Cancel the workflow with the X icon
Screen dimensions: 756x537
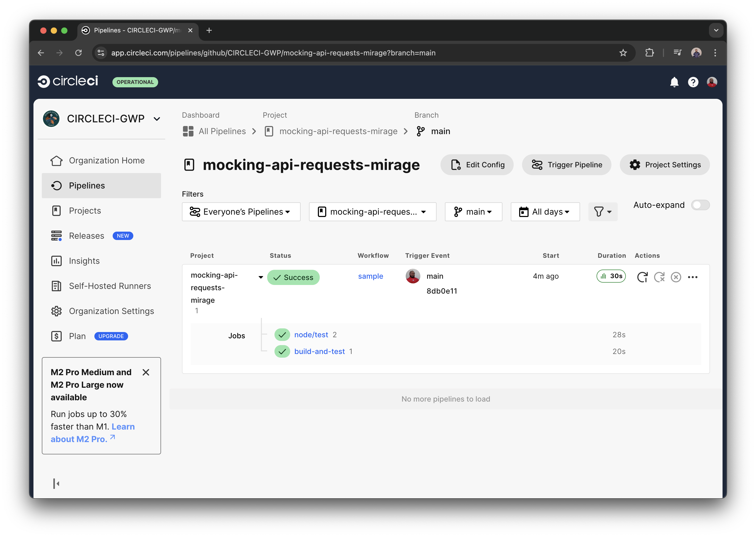(676, 277)
